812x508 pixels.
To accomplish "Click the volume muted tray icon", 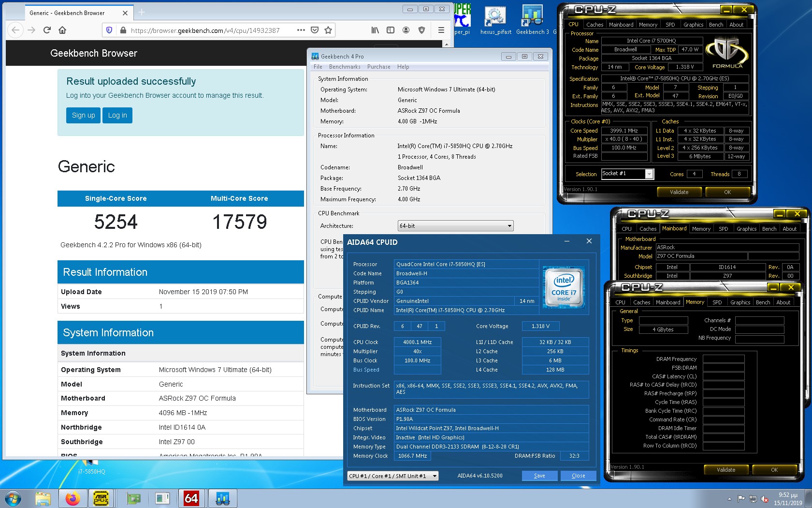I will (765, 499).
